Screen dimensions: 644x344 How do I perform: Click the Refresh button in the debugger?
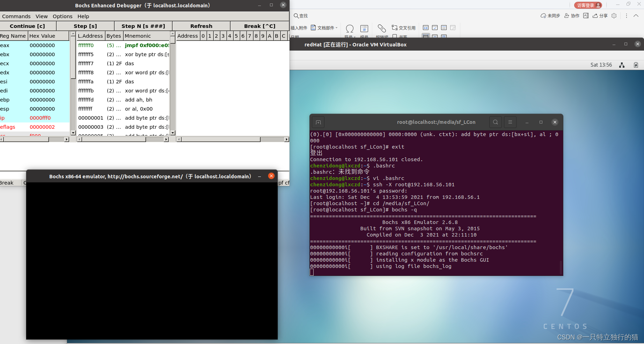pos(201,26)
